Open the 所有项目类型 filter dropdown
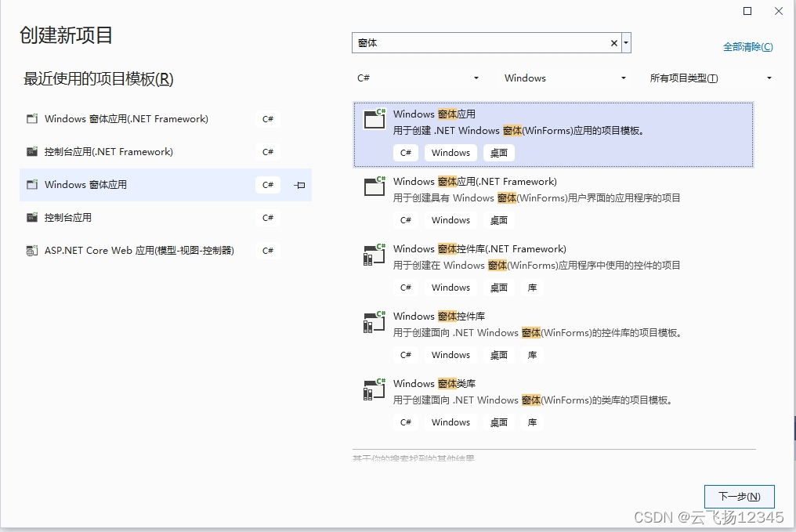The image size is (796, 532). pyautogui.click(x=711, y=78)
